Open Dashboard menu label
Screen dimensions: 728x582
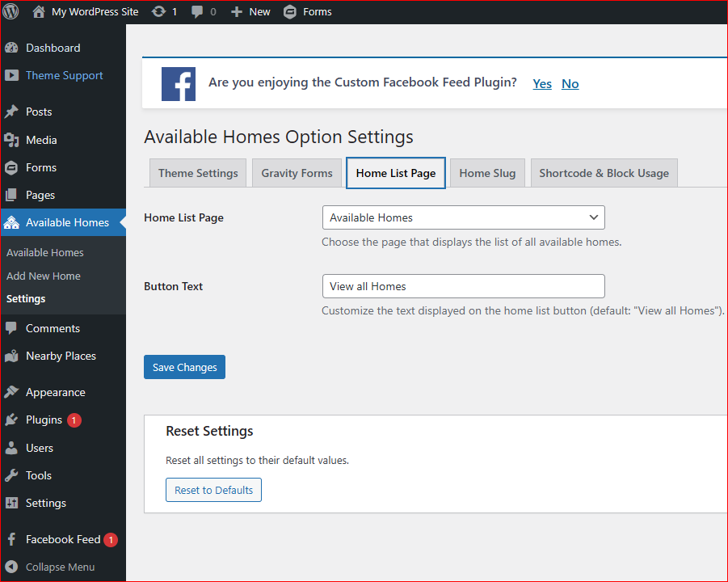point(53,48)
